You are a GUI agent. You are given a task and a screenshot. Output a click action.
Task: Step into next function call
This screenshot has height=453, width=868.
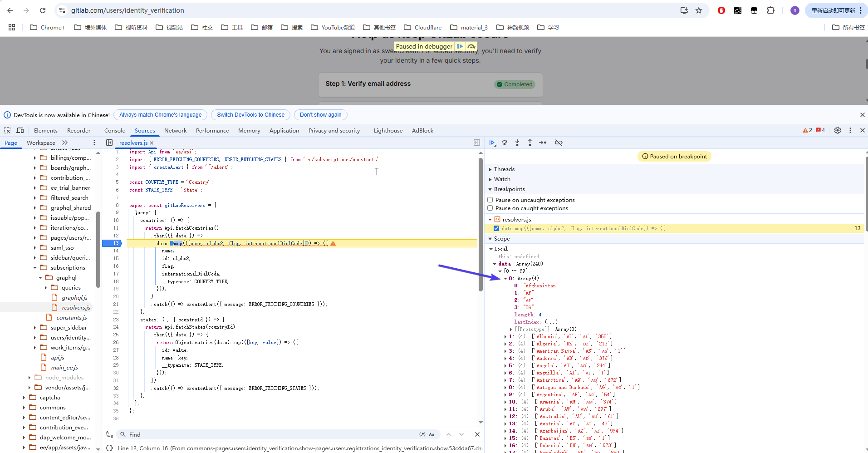click(517, 143)
